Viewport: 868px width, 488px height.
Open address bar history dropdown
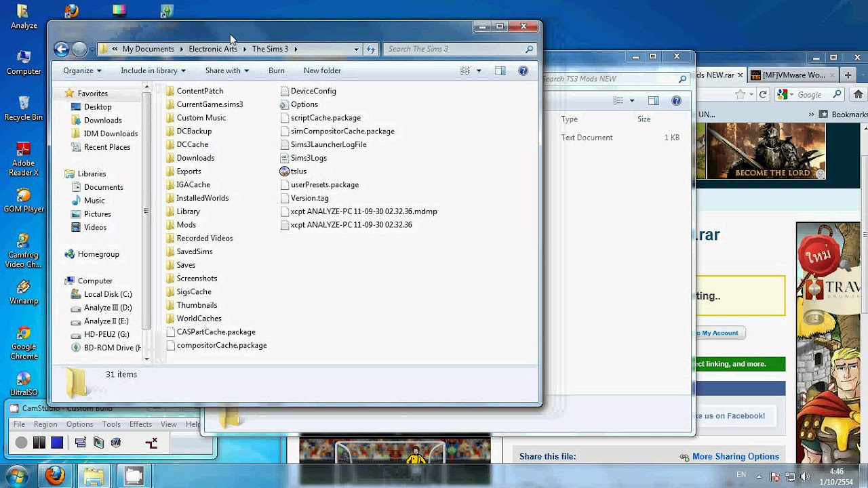356,49
